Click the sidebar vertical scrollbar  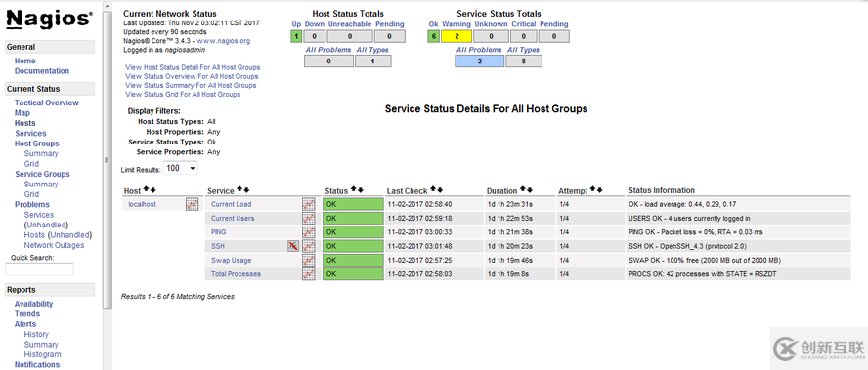[x=108, y=159]
